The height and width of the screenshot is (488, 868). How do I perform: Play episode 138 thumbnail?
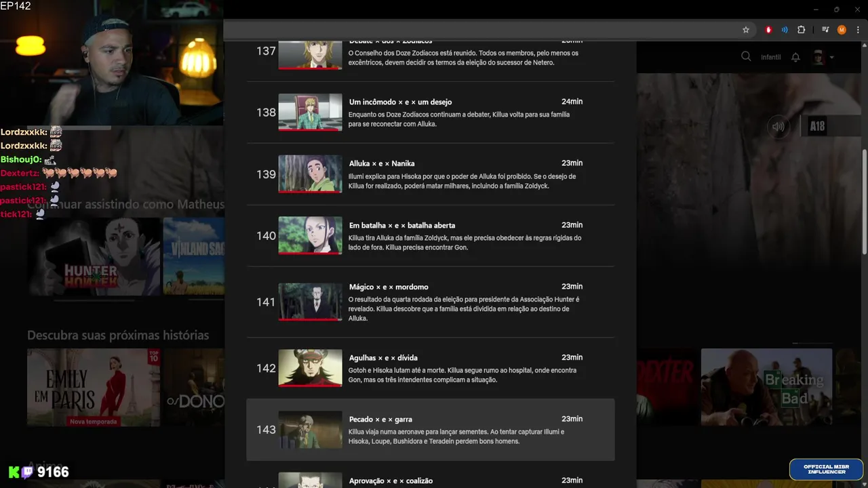pyautogui.click(x=310, y=112)
